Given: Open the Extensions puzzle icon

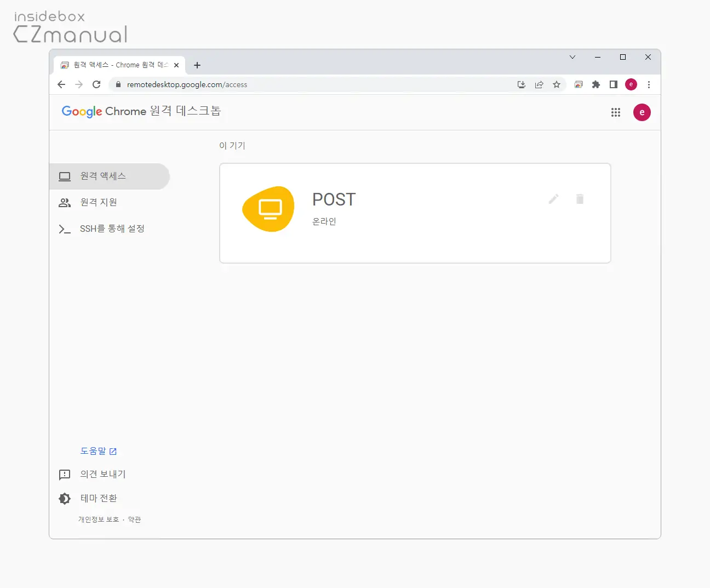Looking at the screenshot, I should click(596, 84).
